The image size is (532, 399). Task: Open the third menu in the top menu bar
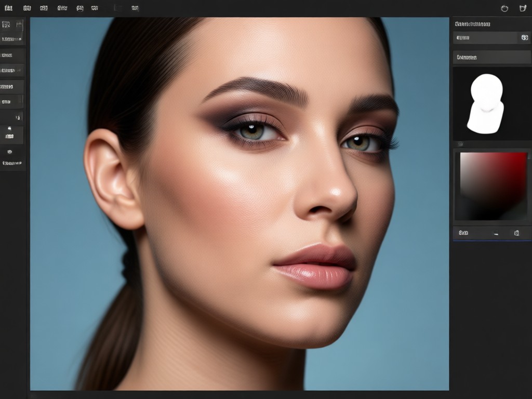(x=44, y=8)
